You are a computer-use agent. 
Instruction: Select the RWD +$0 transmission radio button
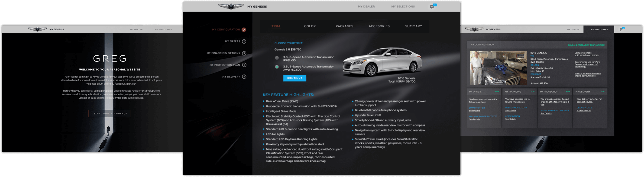click(x=277, y=58)
